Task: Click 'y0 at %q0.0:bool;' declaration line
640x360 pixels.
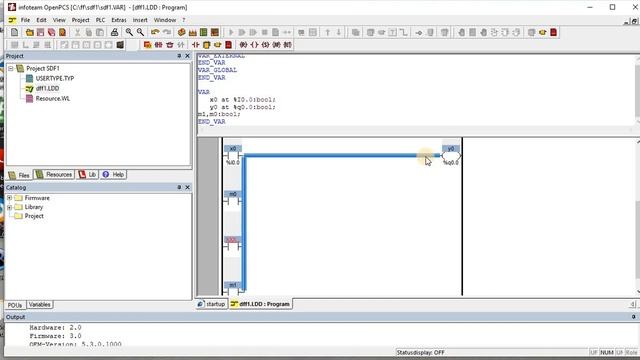Action: (242, 107)
